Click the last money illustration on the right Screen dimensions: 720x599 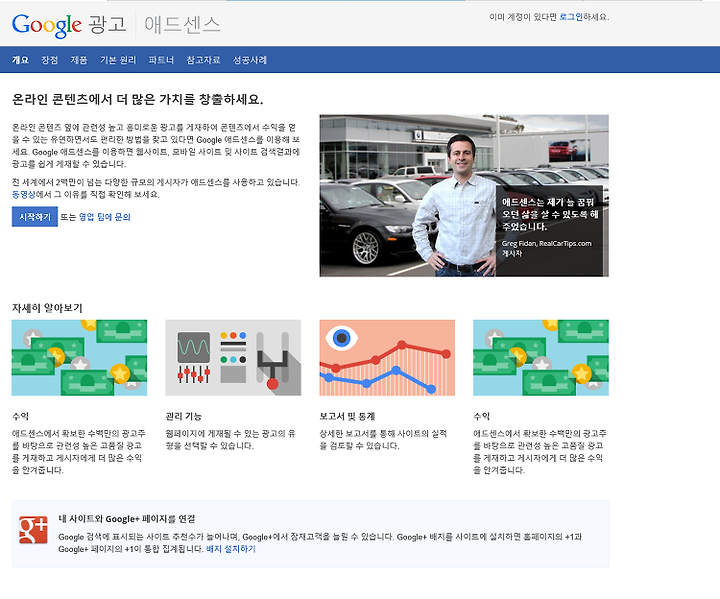pyautogui.click(x=541, y=358)
